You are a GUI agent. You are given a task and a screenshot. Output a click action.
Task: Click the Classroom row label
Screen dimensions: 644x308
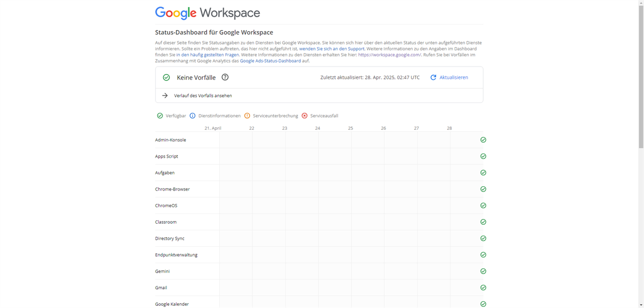pos(166,222)
